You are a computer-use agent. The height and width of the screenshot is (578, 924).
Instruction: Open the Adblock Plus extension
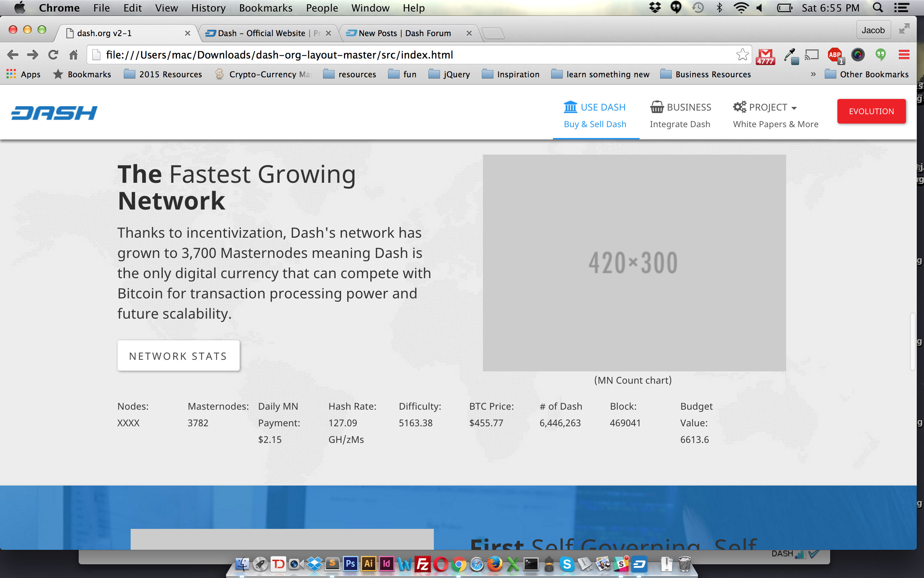[x=836, y=56]
